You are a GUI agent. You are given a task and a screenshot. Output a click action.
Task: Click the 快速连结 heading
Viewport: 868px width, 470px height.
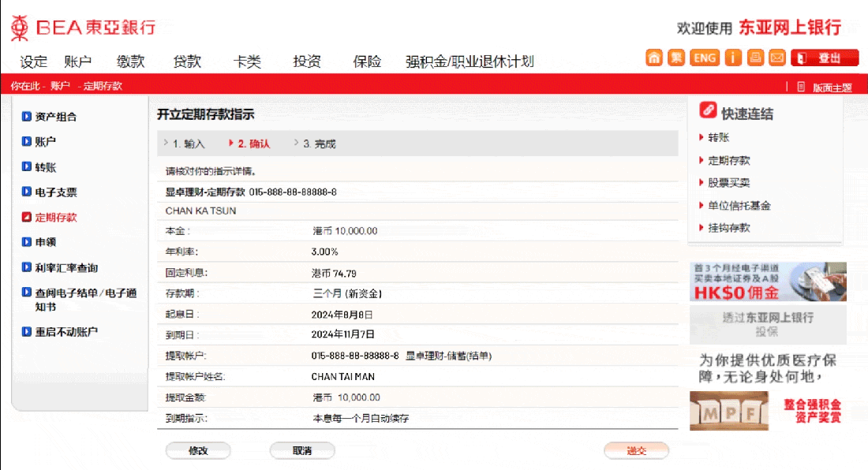click(746, 114)
